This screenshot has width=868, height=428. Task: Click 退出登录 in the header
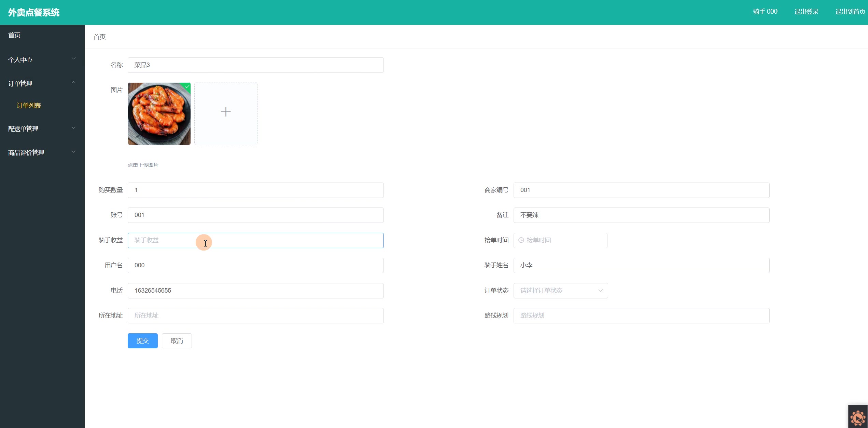pyautogui.click(x=806, y=12)
